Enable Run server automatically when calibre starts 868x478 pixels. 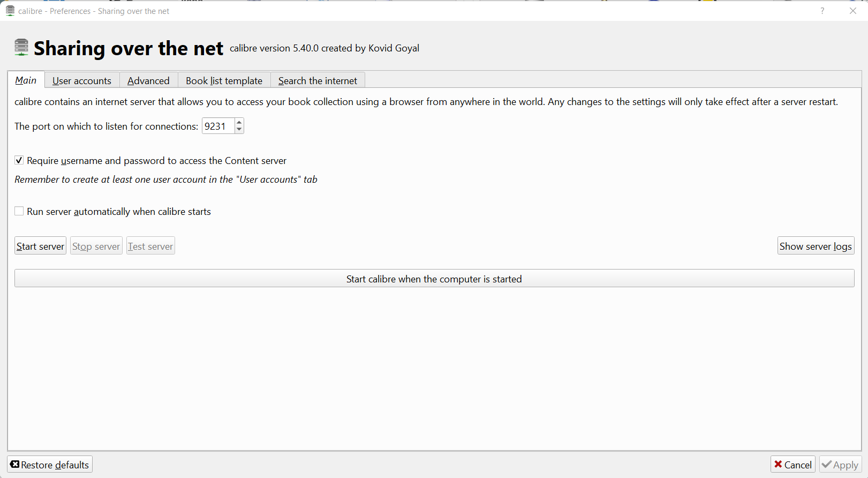(19, 211)
